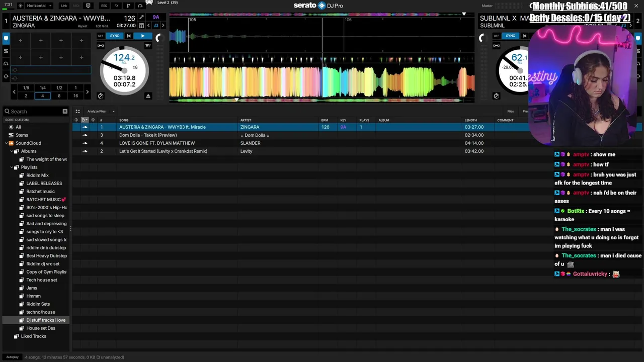Clear the search field X button
Image resolution: width=644 pixels, height=362 pixels.
click(x=65, y=111)
